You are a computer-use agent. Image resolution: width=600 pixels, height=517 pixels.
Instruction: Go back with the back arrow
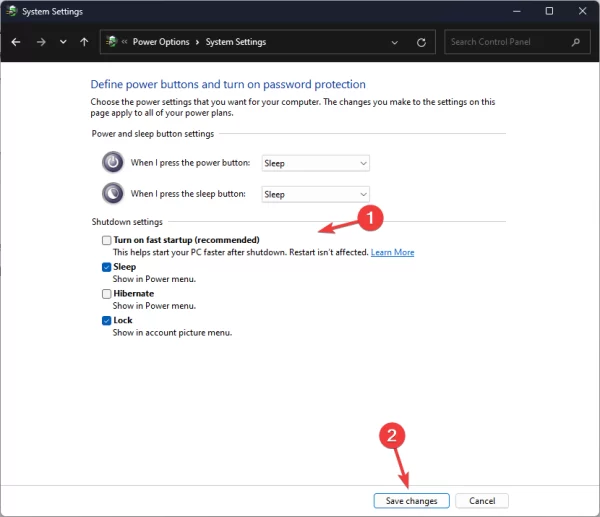point(16,42)
